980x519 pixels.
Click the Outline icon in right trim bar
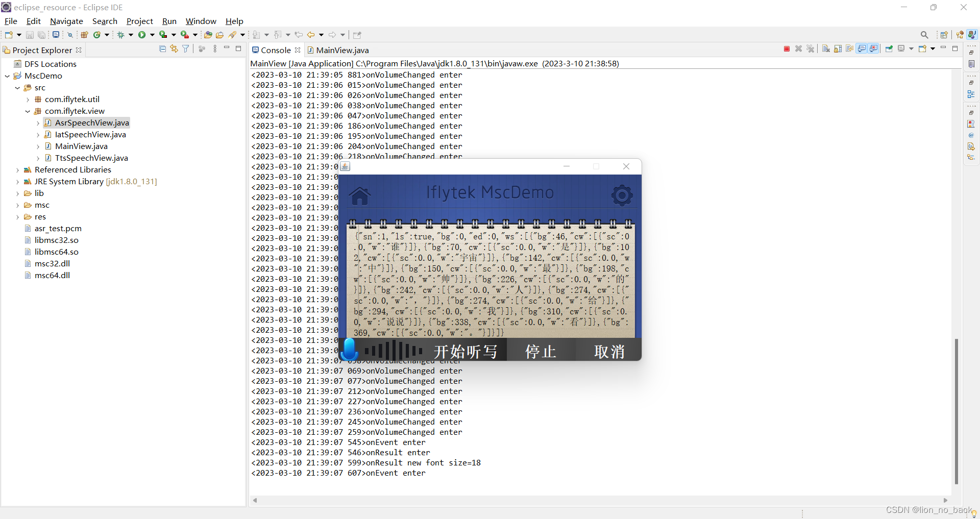tap(971, 94)
